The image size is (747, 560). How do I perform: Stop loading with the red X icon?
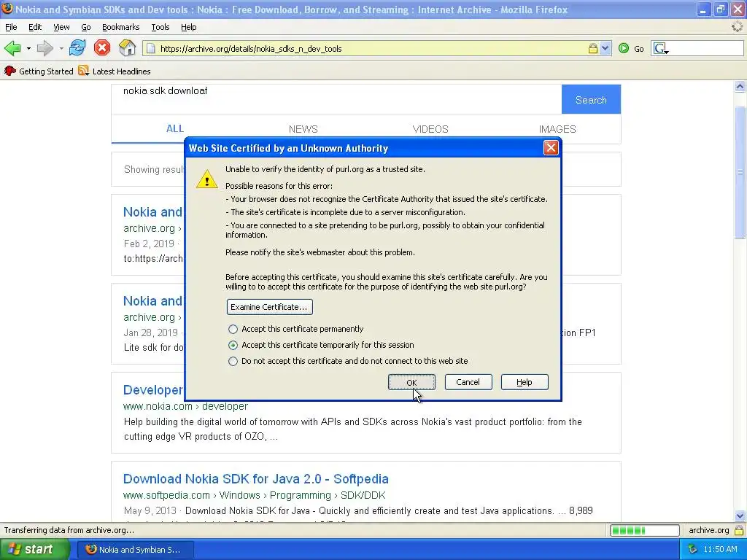(x=102, y=48)
